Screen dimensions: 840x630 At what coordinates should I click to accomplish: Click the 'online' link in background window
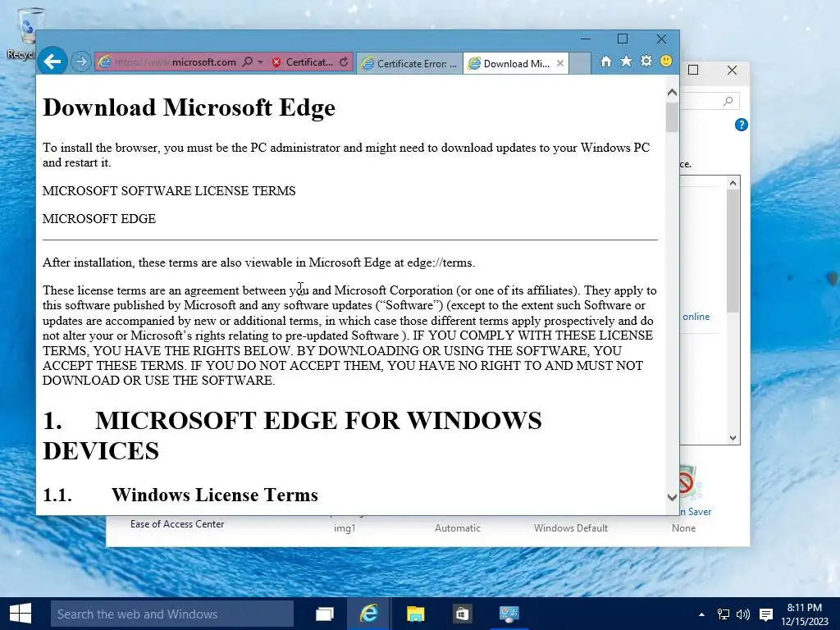696,317
